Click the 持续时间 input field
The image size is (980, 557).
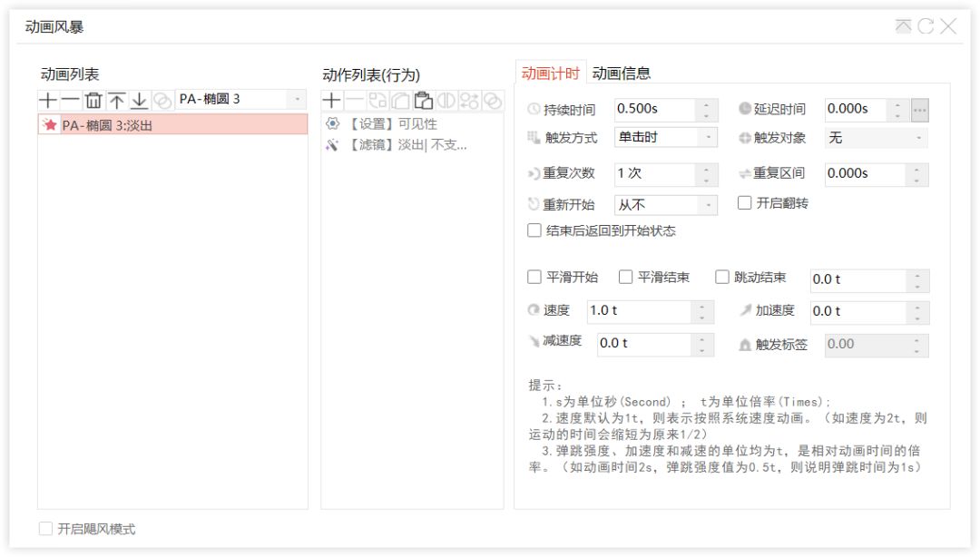[654, 109]
